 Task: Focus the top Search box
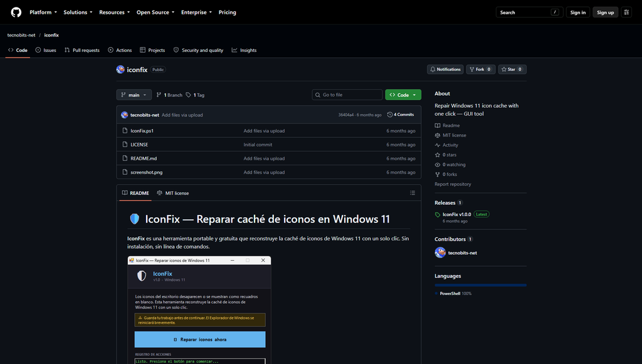(x=529, y=13)
